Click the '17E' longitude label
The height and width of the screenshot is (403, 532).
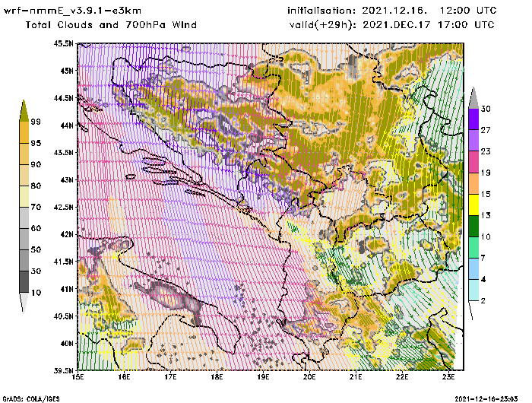[171, 377]
